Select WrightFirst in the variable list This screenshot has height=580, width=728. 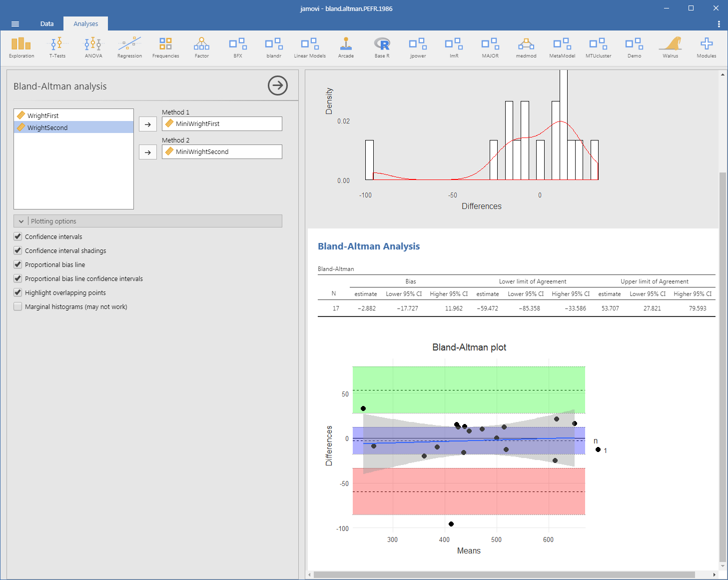(43, 115)
